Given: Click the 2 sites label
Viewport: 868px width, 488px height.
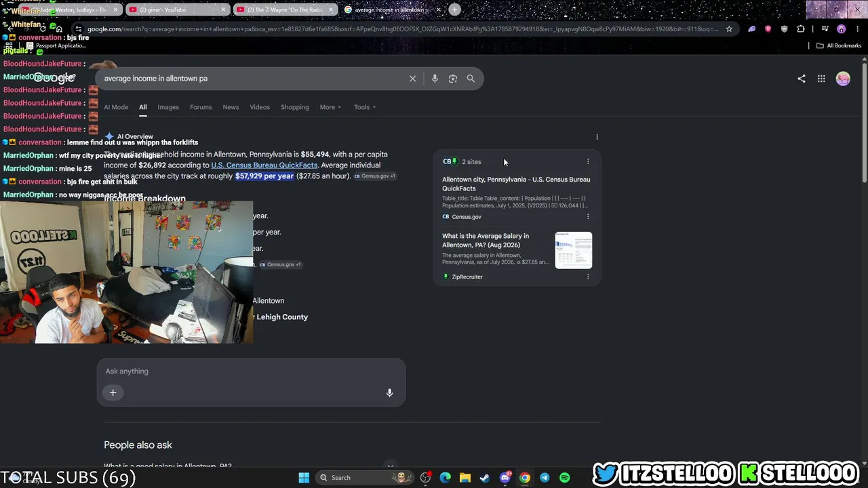Looking at the screenshot, I should click(x=471, y=162).
